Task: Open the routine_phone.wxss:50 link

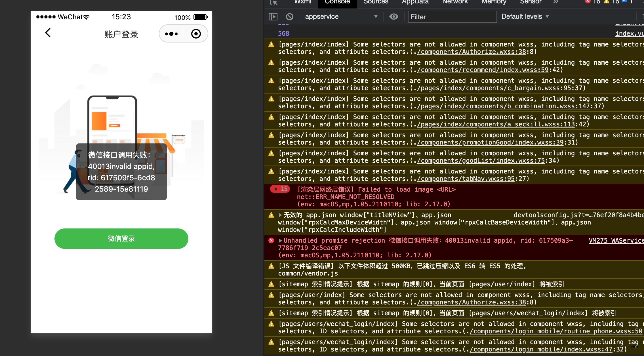Action: (557, 331)
